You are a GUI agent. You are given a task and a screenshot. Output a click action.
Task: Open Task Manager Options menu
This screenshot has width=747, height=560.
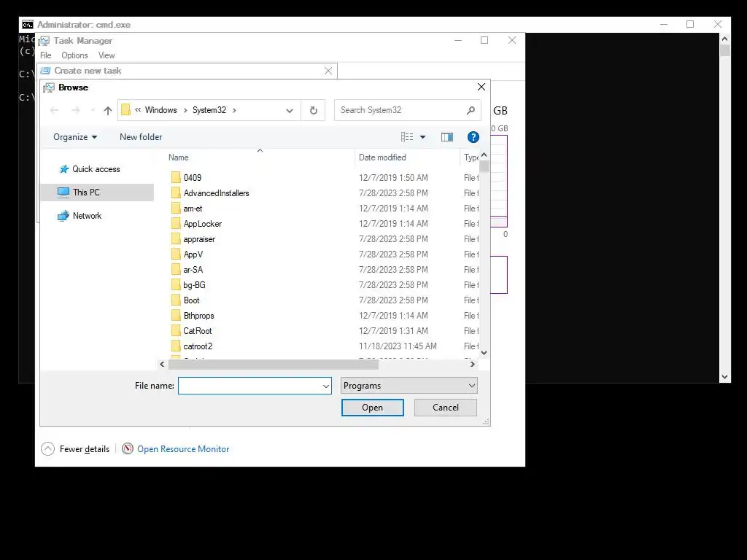point(74,55)
